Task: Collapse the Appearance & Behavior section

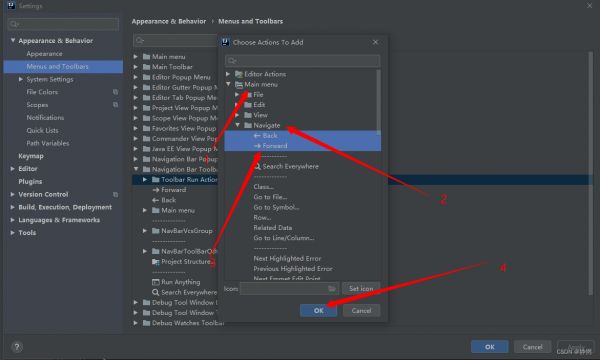Action: click(13, 40)
